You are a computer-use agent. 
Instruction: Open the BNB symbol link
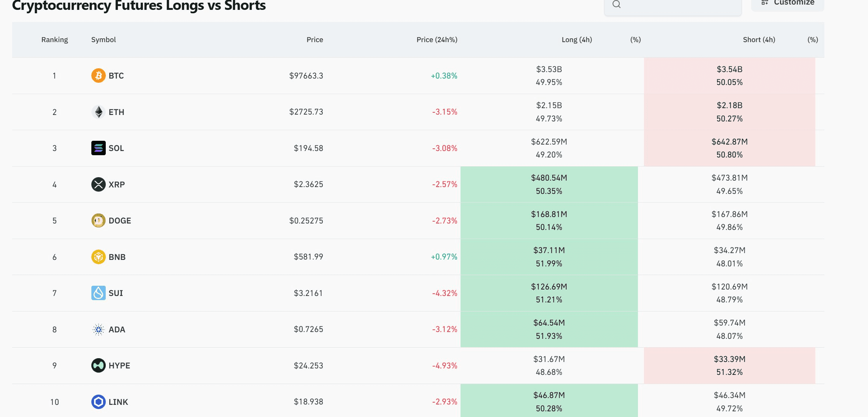click(x=117, y=257)
